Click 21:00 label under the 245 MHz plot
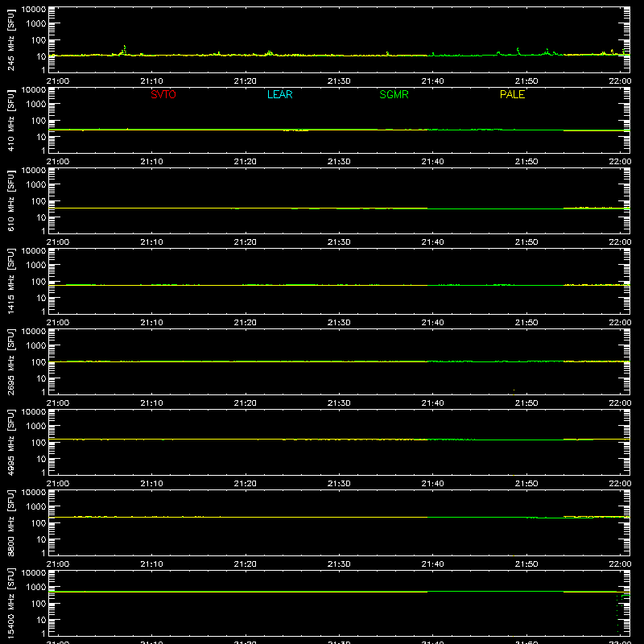Image resolution: width=644 pixels, height=644 pixels. [57, 81]
